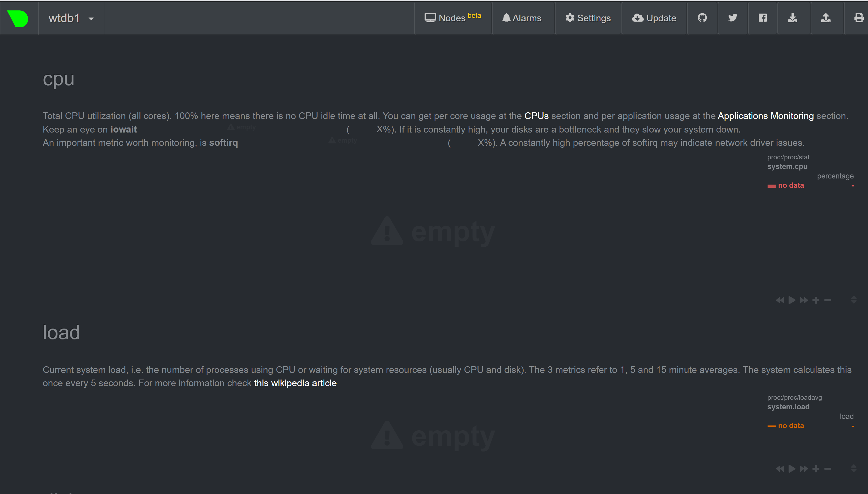Zoom in on the cpu chart

tap(816, 300)
